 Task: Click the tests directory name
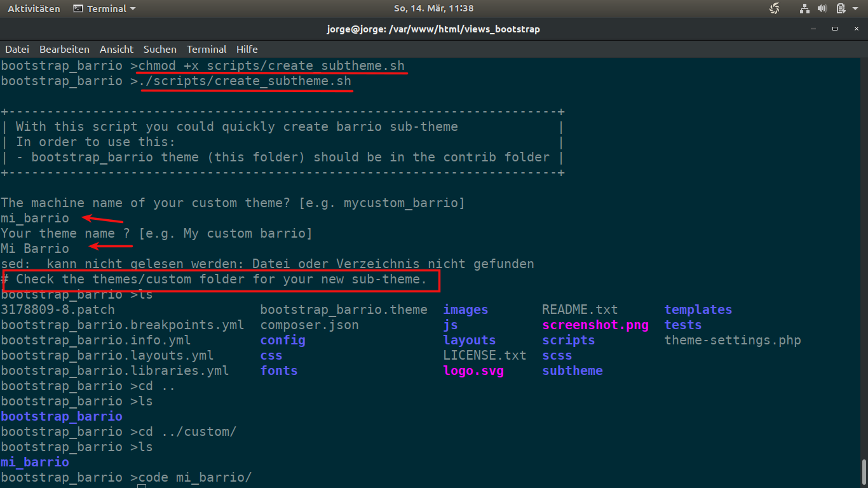click(683, 325)
